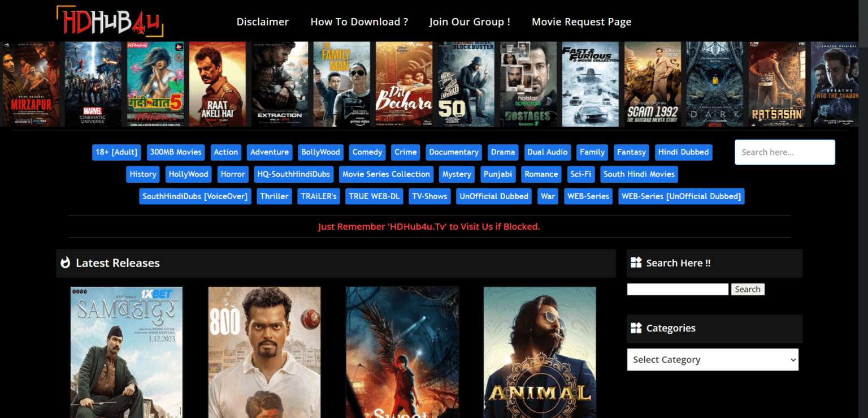Click the HDHub4u site logo
This screenshot has width=868, height=418.
[x=110, y=21]
